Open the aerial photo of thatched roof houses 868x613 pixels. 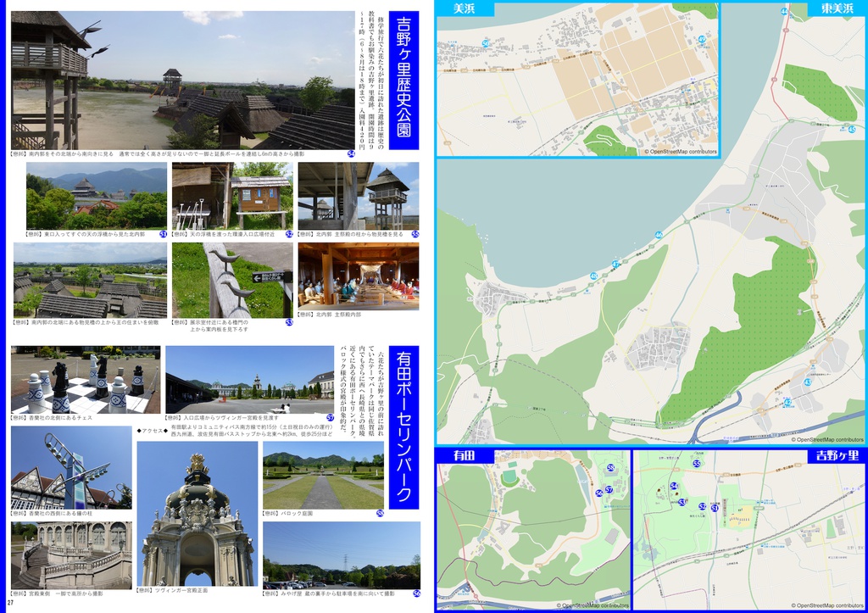90,280
